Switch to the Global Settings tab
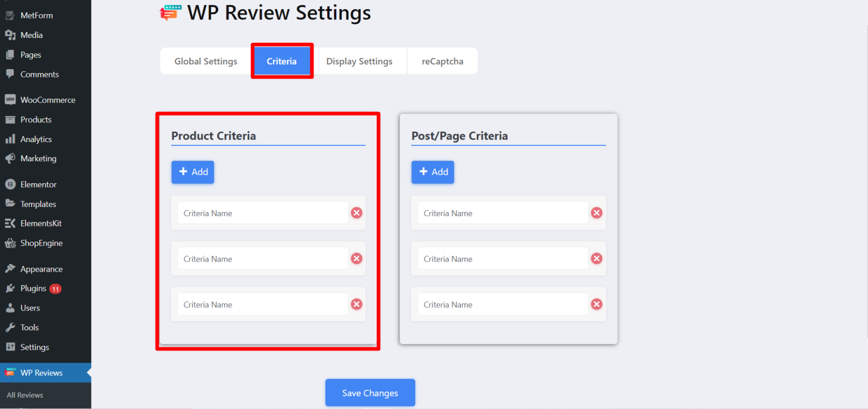 (206, 61)
